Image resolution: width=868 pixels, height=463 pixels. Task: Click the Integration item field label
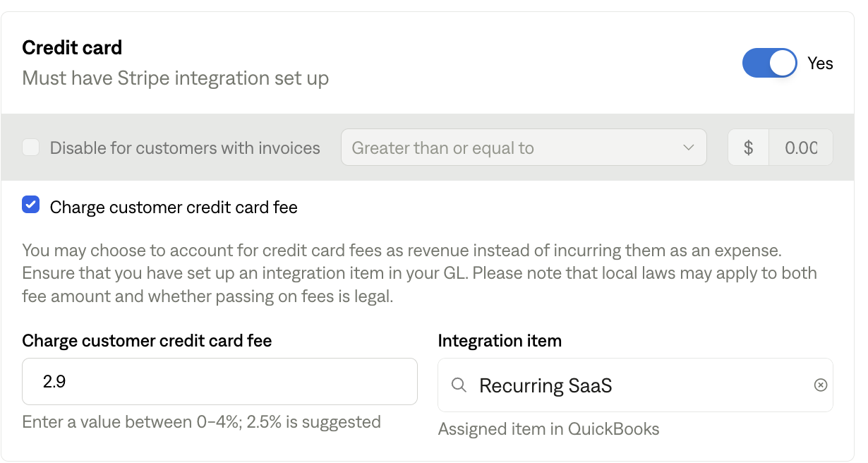point(500,341)
